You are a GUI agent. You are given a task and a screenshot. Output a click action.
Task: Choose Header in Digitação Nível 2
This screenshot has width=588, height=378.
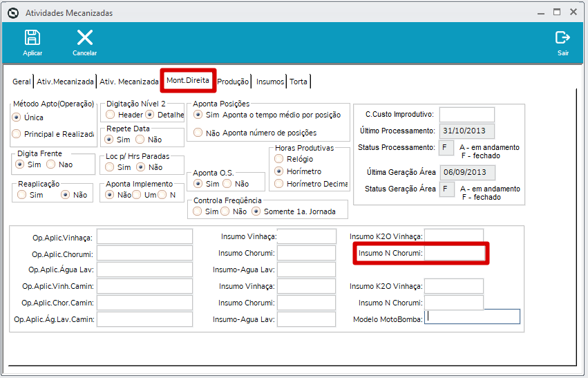point(111,115)
